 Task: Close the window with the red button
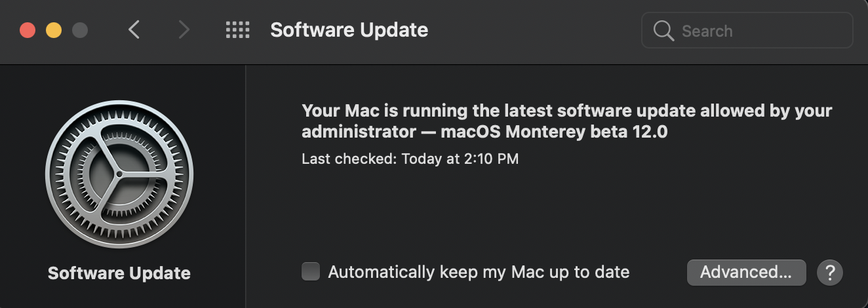pos(28,30)
